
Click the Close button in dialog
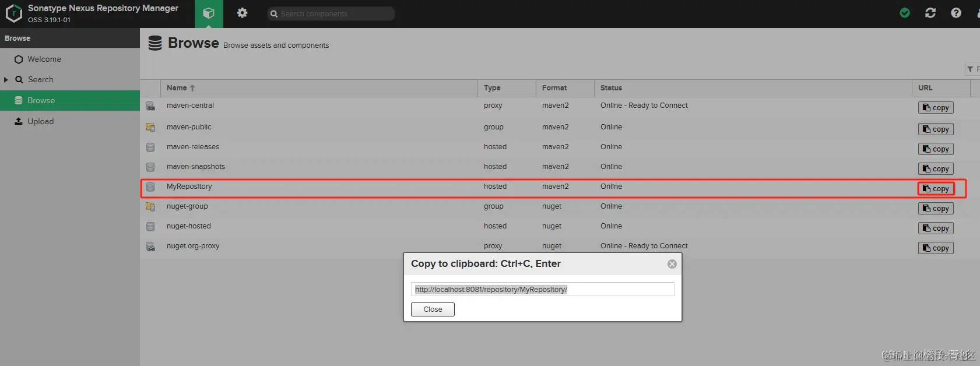[x=433, y=309]
